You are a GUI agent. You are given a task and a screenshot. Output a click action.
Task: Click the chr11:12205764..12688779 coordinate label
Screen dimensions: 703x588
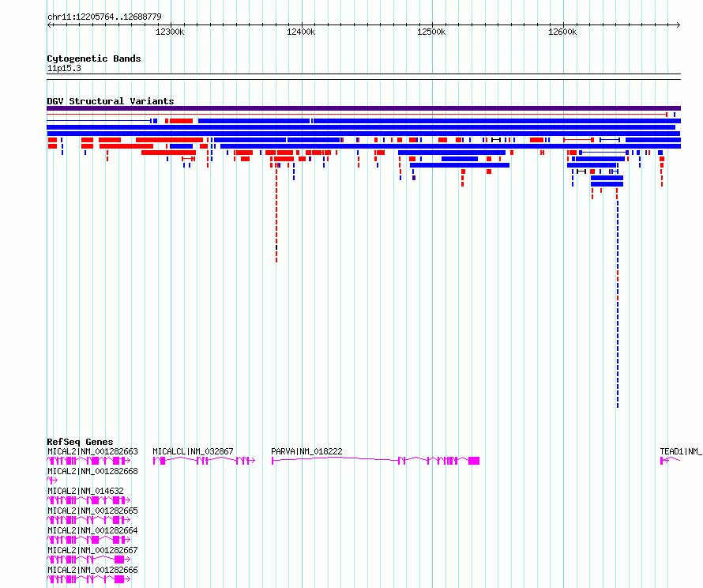point(104,17)
